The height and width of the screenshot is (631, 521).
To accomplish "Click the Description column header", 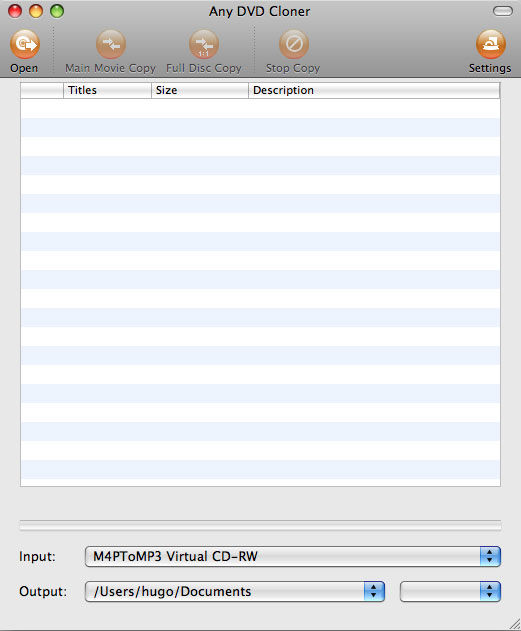I will (374, 90).
